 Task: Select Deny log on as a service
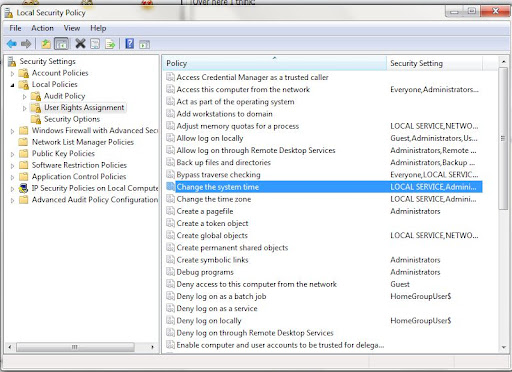coord(217,308)
